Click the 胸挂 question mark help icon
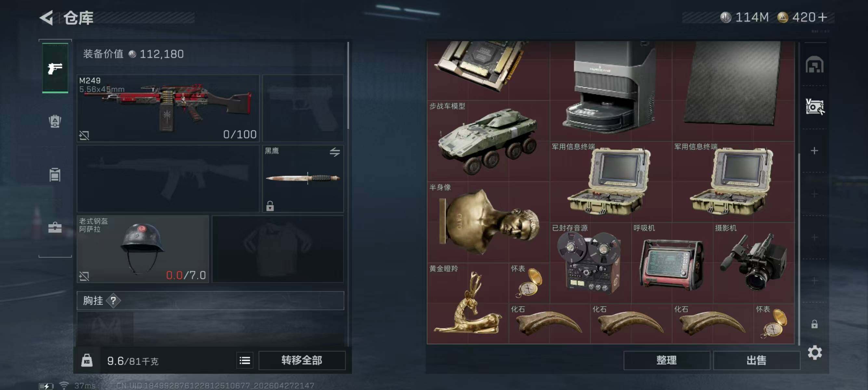The width and height of the screenshot is (868, 390). [x=113, y=300]
